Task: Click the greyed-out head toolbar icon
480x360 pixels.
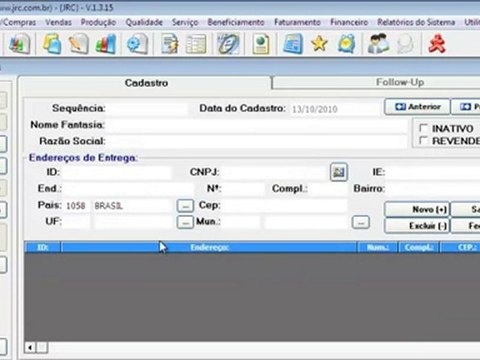Action: click(x=405, y=44)
